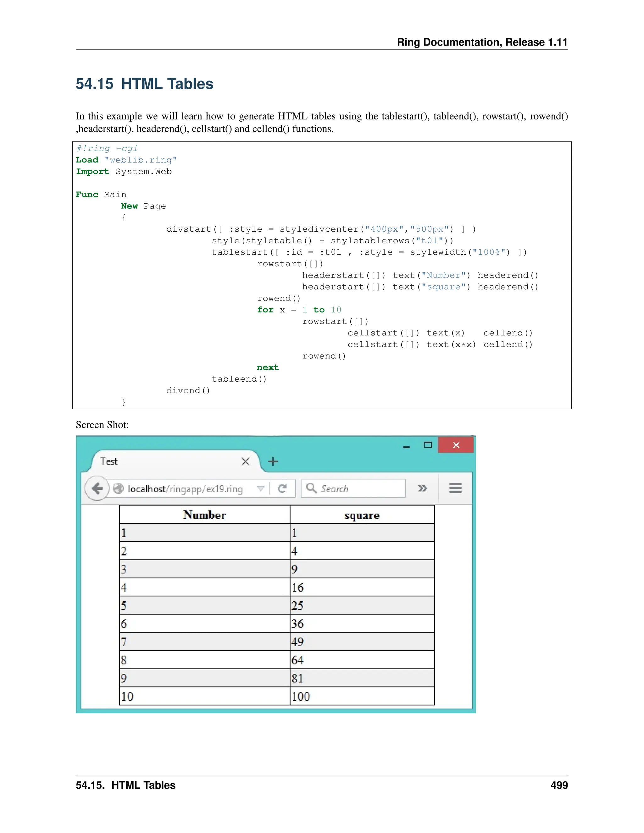Click the globe site identity icon
644x833 pixels.
(118, 488)
